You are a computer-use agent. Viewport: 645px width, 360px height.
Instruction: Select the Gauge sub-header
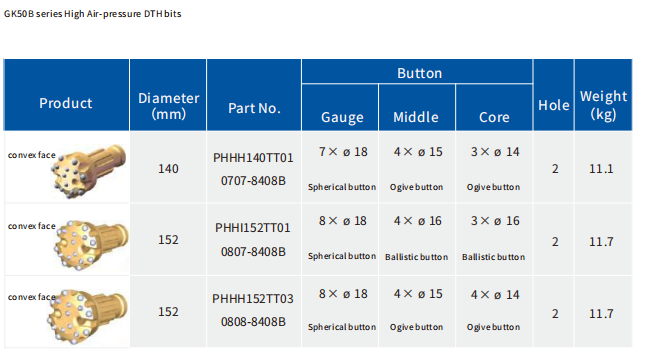[342, 117]
